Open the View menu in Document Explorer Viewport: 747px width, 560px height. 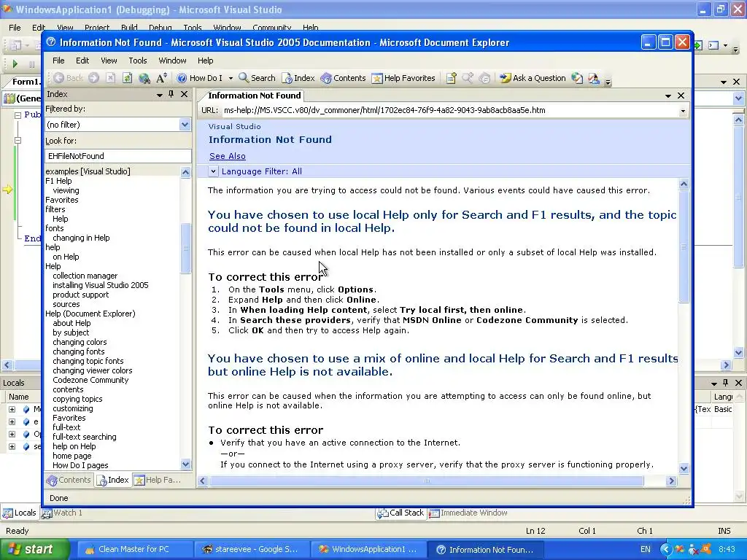(109, 61)
